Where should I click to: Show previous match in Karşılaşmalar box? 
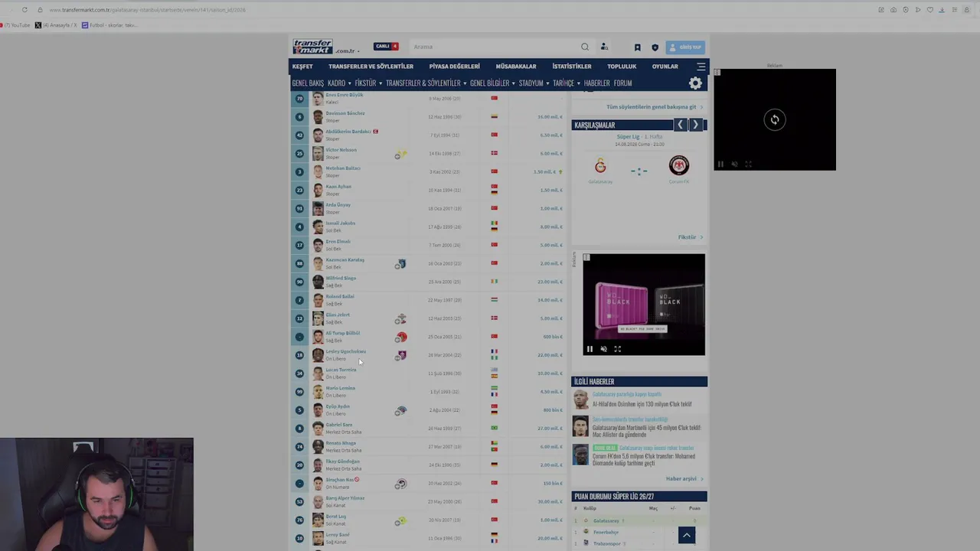[x=680, y=125]
